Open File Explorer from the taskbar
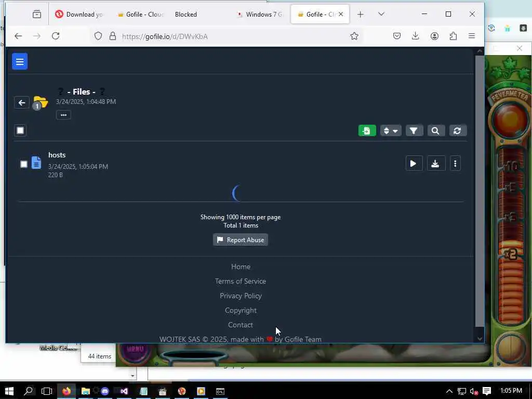Viewport: 532px width, 399px height. tap(86, 391)
